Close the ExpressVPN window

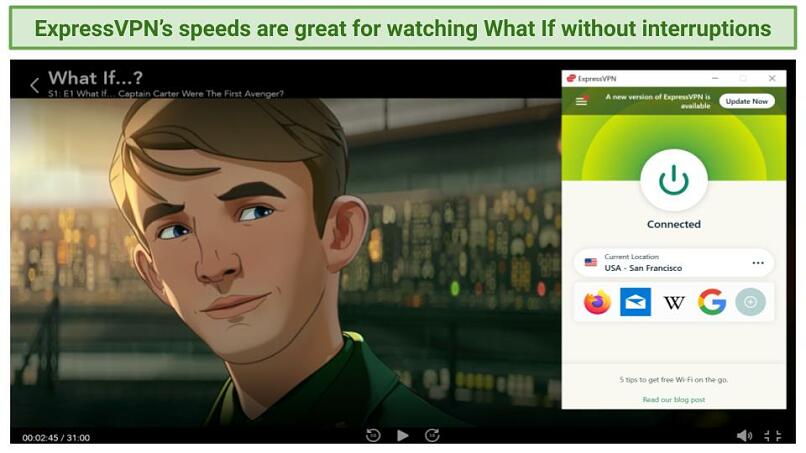tap(772, 78)
